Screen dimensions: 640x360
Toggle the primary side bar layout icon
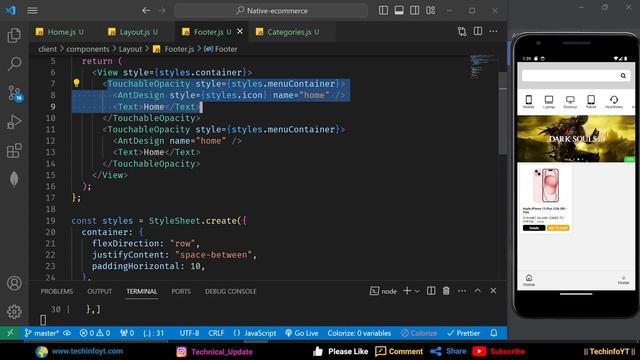point(383,10)
